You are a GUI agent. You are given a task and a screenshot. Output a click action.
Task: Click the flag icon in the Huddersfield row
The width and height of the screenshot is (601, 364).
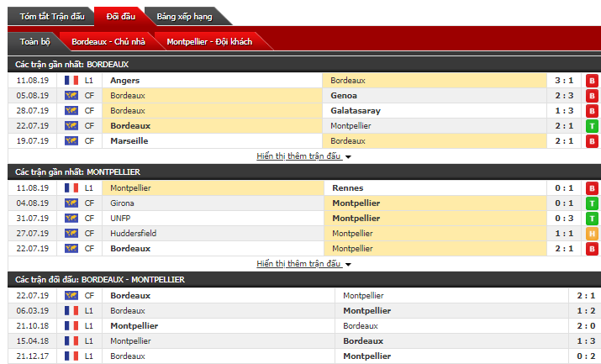(71, 234)
